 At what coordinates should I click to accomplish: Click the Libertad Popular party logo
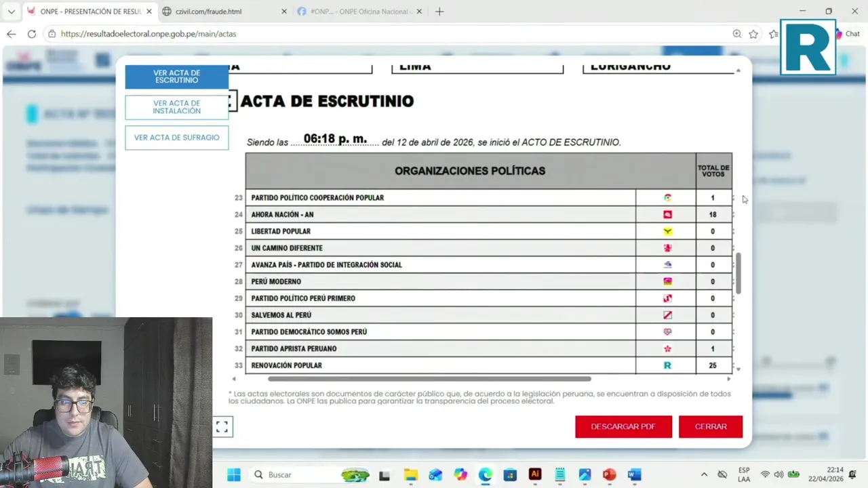667,231
